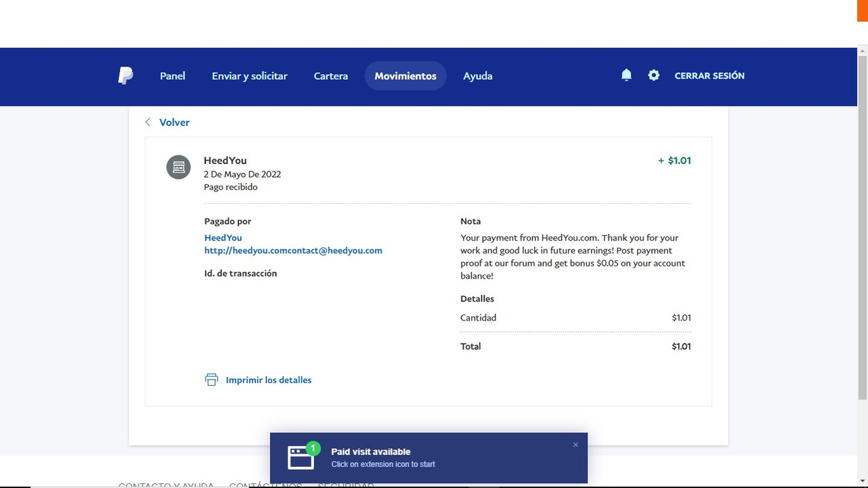Screen dimensions: 868x488
Task: Close the Paid visit available popup
Action: coord(576,445)
